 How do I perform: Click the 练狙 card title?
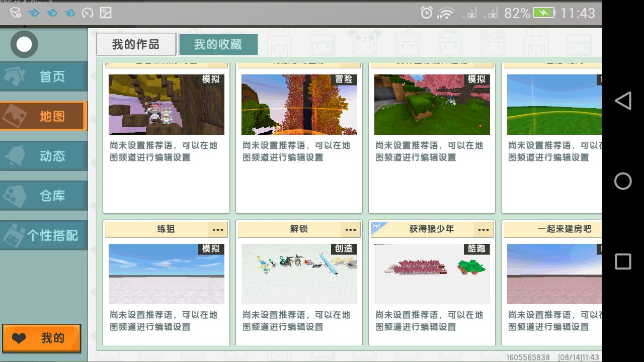pyautogui.click(x=166, y=229)
